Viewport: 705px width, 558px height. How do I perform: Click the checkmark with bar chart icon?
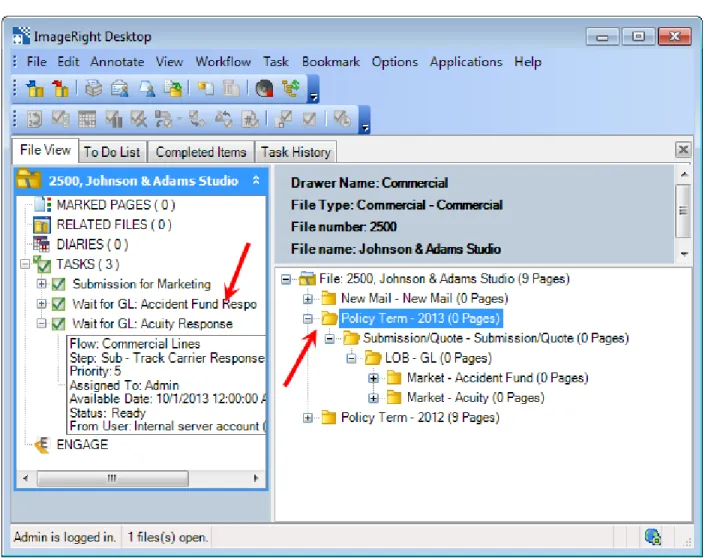pos(113,120)
